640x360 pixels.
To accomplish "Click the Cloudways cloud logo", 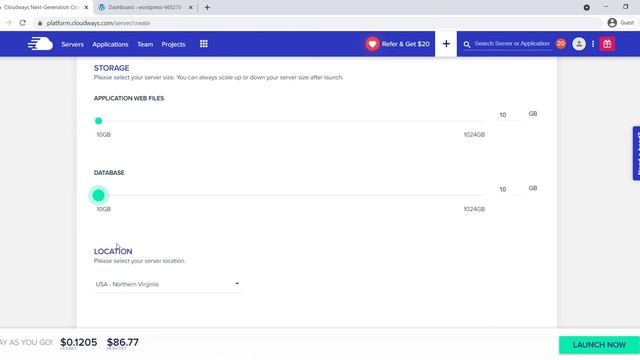I will pyautogui.click(x=40, y=44).
